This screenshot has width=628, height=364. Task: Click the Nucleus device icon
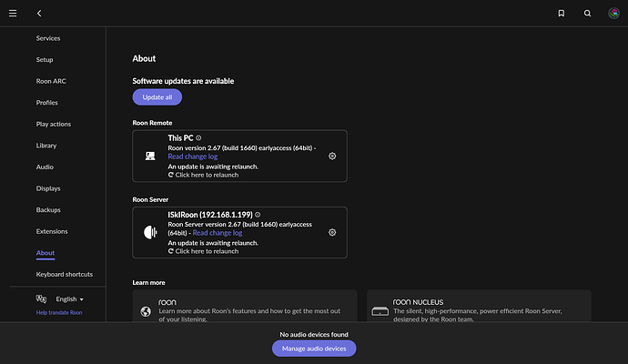click(x=380, y=311)
